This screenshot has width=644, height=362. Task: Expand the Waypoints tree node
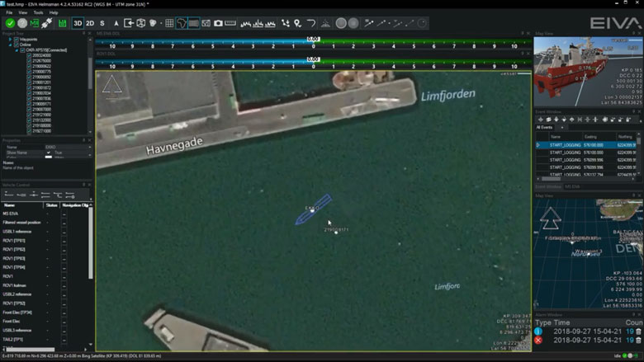[9, 40]
